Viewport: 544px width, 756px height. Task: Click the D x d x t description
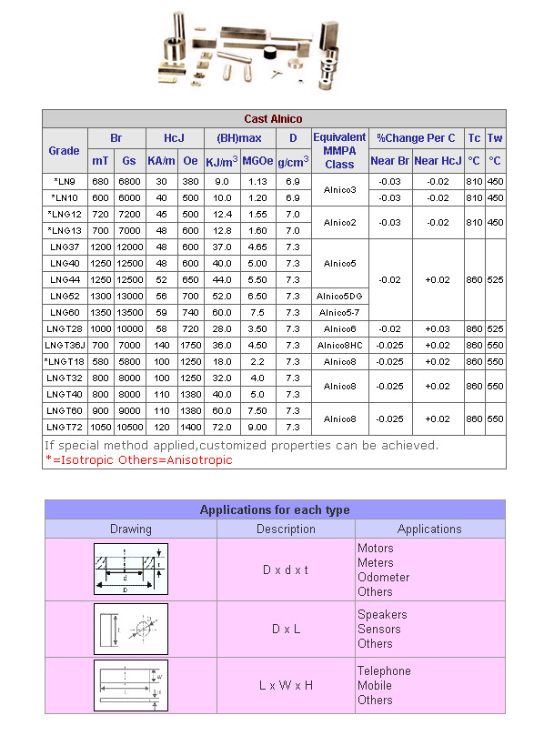[x=286, y=570]
